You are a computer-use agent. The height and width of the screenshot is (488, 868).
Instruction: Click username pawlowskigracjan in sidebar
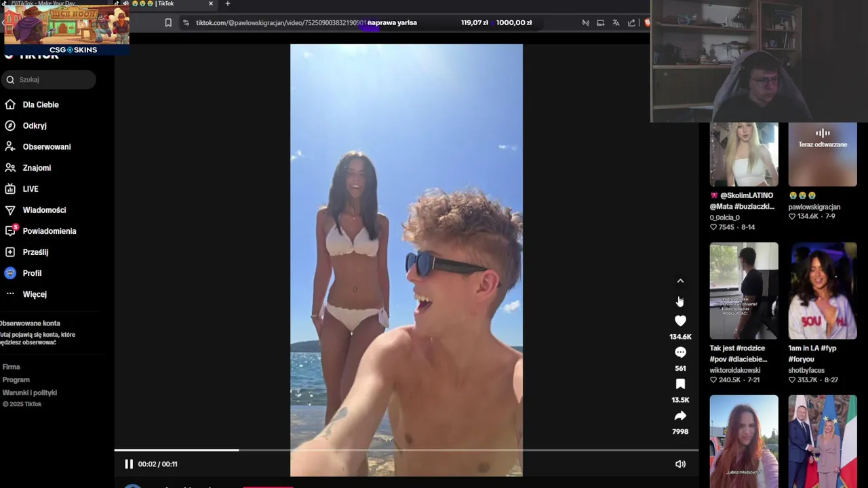(x=814, y=207)
